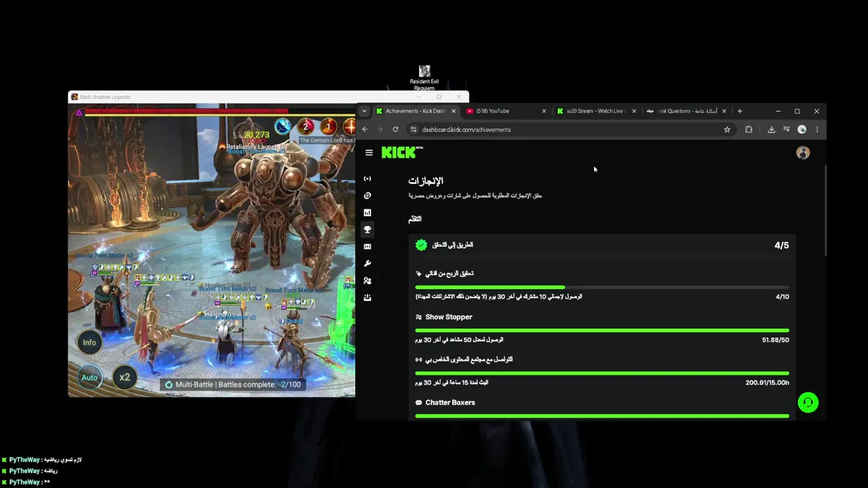Close the YouTube tab
The height and width of the screenshot is (488, 868).
point(544,111)
